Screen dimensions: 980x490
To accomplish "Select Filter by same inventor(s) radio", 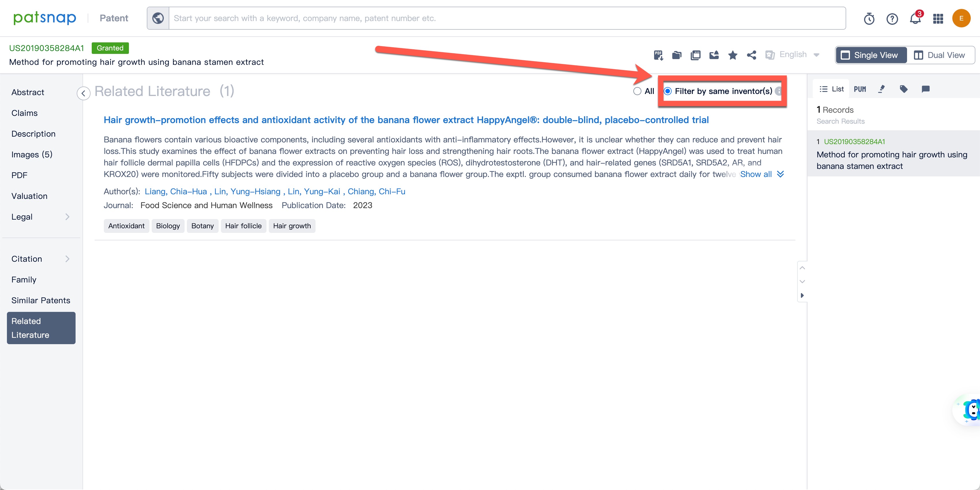I will [668, 91].
